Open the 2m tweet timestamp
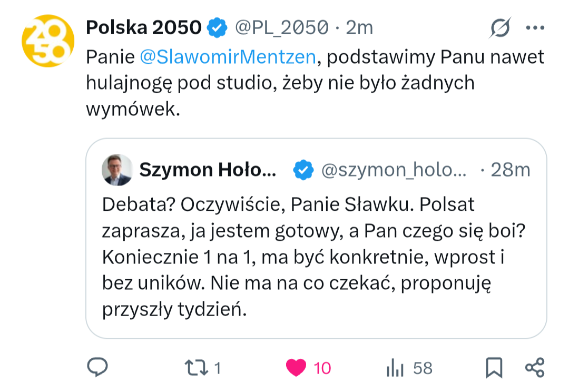This screenshot has height=392, width=569. [x=359, y=27]
